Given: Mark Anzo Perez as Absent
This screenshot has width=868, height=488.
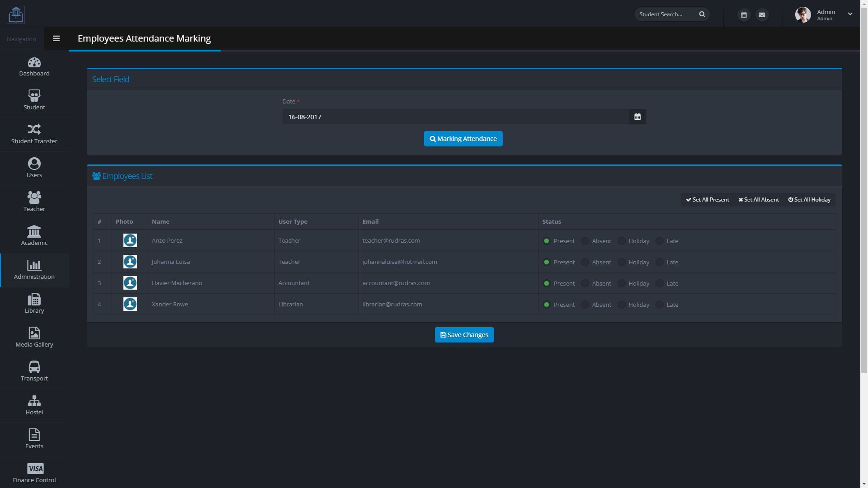Looking at the screenshot, I should tap(585, 241).
